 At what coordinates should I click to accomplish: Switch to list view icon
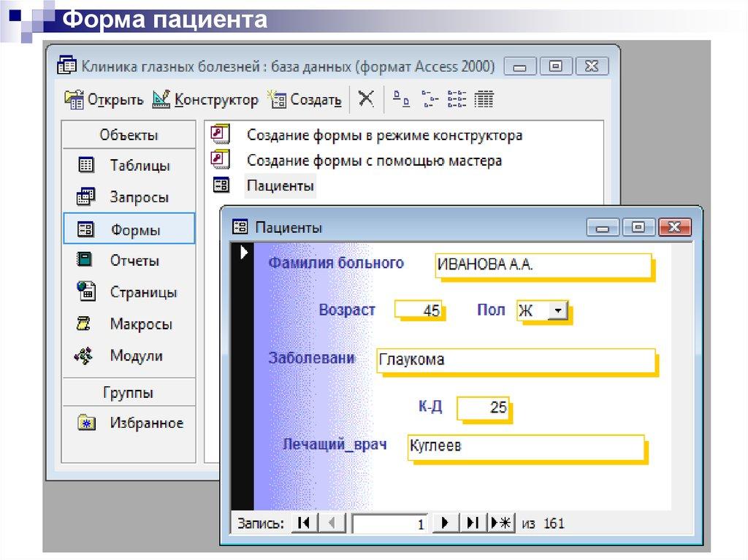point(457,99)
